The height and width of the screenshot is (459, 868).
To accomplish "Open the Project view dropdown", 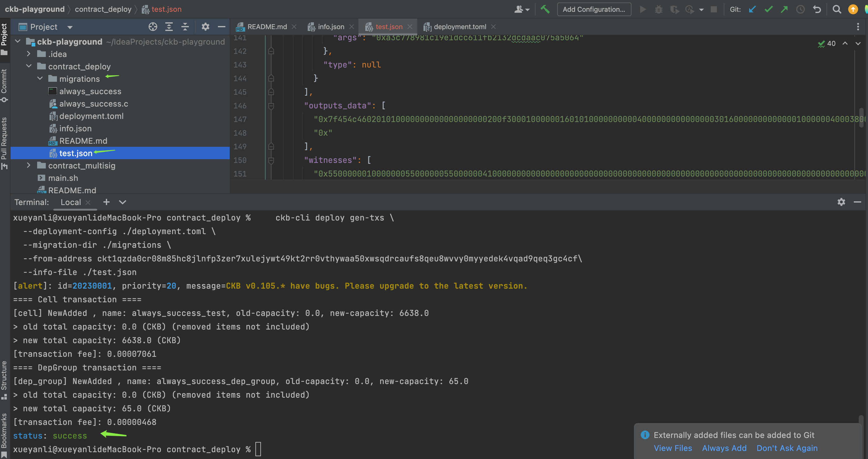I will pos(70,27).
